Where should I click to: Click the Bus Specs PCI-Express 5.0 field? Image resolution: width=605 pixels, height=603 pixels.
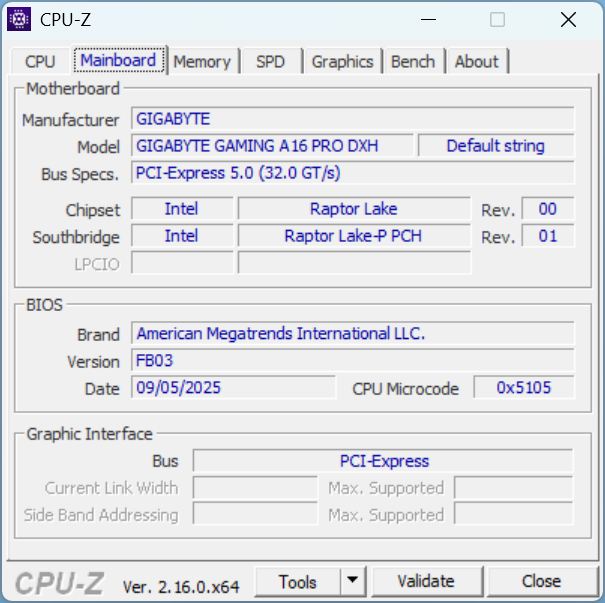coord(353,173)
